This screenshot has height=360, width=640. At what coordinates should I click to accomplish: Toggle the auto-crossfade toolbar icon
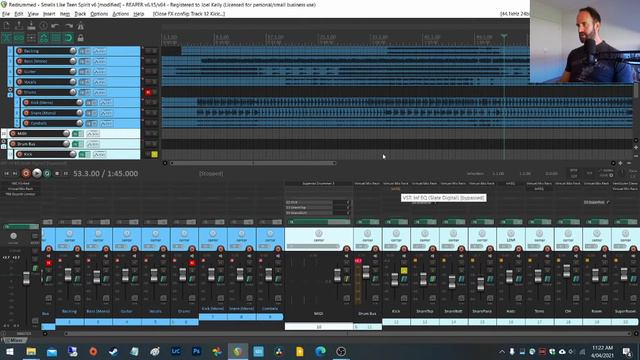pyautogui.click(x=7, y=38)
